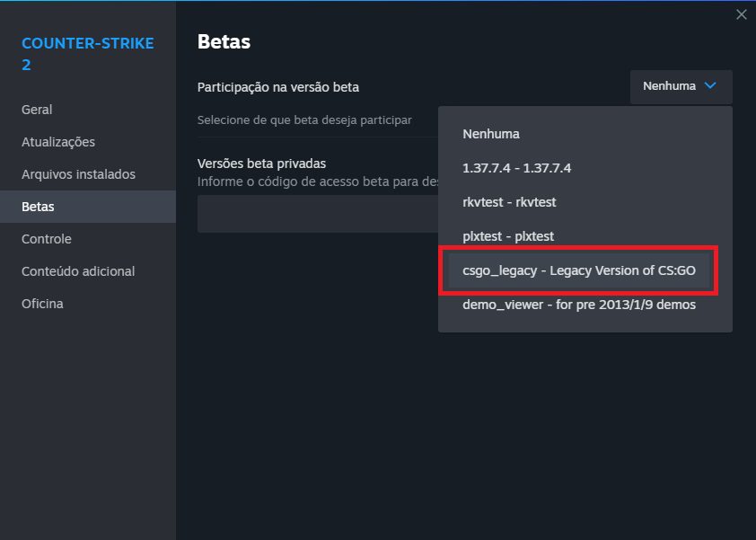The height and width of the screenshot is (540, 756).
Task: Select the Betas sidebar tab
Action: 38,207
